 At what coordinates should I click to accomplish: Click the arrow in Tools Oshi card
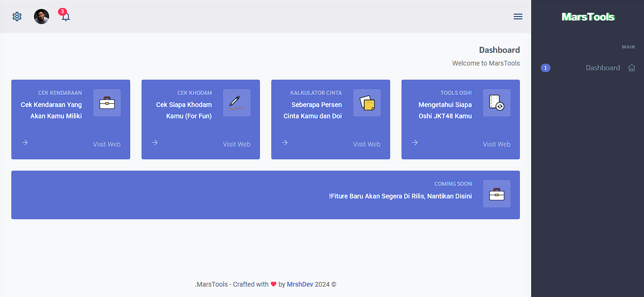click(415, 142)
